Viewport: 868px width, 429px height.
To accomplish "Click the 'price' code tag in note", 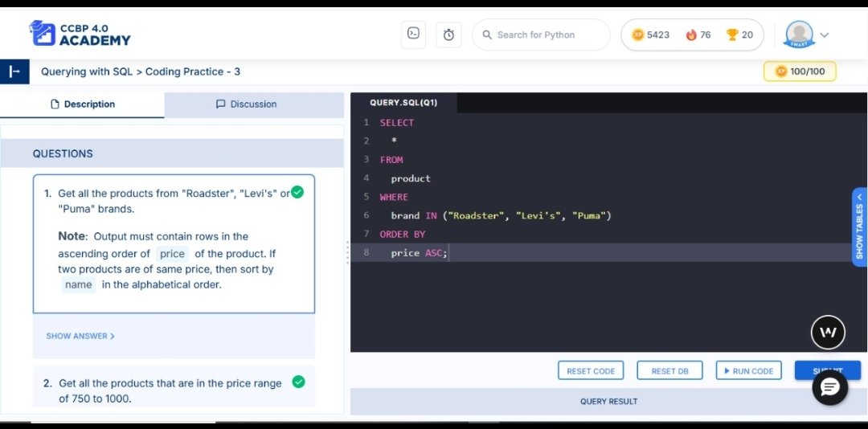I will 172,254.
